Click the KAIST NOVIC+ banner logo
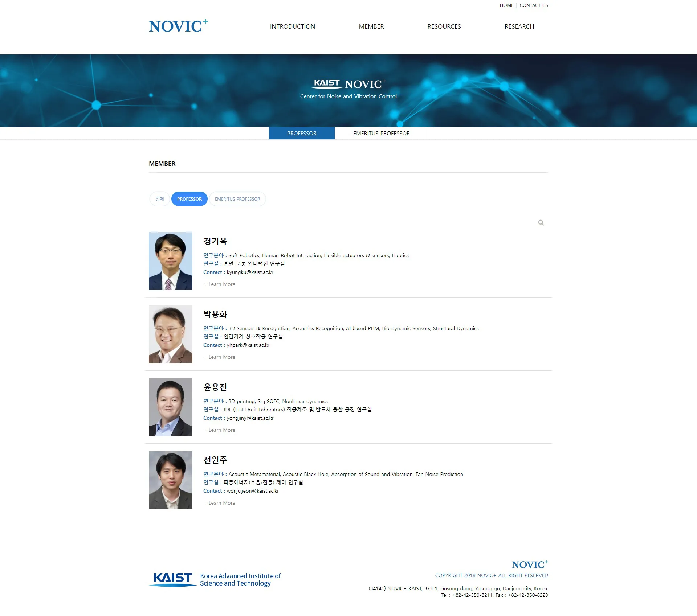The width and height of the screenshot is (697, 616). coord(348,84)
